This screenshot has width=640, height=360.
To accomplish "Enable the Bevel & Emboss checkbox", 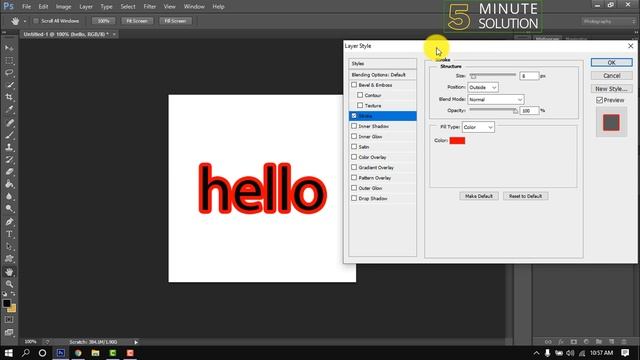I will [354, 85].
